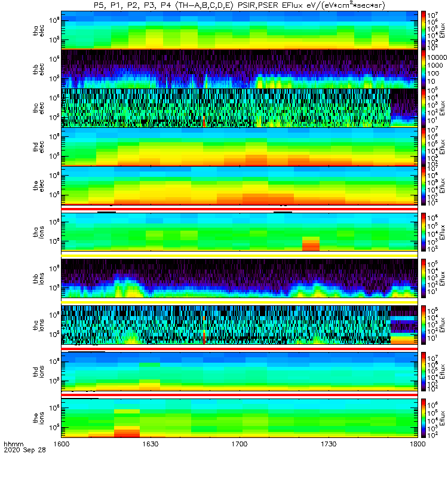Click the thd ions color bar

click(x=424, y=372)
